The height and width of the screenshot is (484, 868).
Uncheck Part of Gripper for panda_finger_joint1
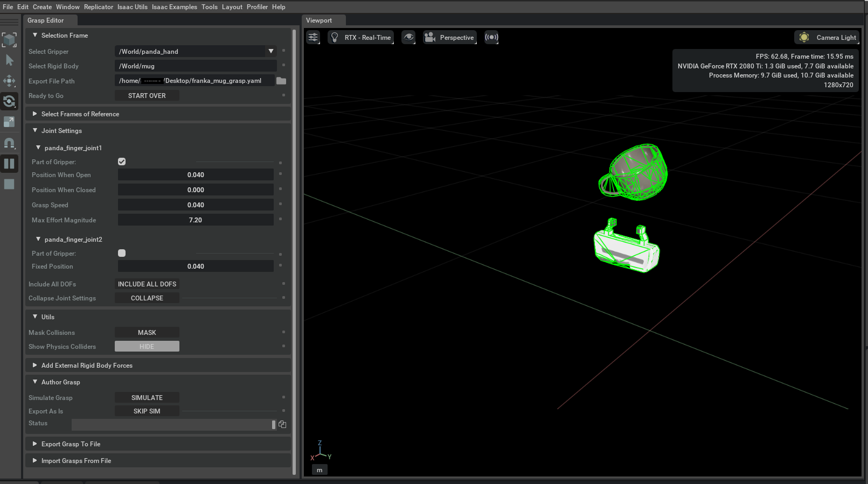point(122,162)
